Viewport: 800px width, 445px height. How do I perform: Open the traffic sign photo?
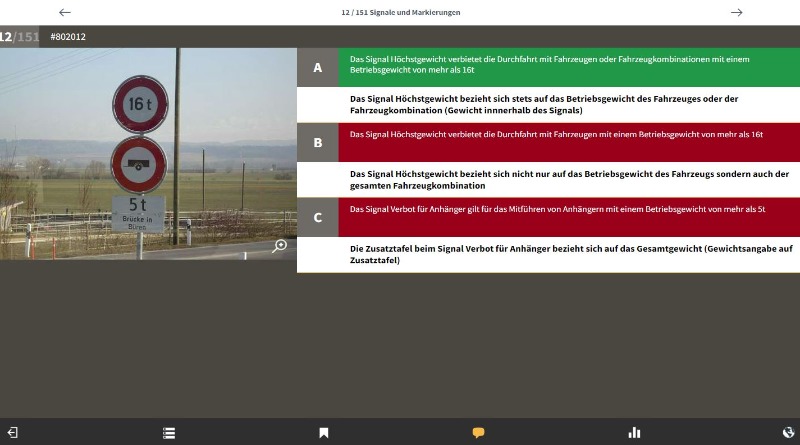pos(148,154)
